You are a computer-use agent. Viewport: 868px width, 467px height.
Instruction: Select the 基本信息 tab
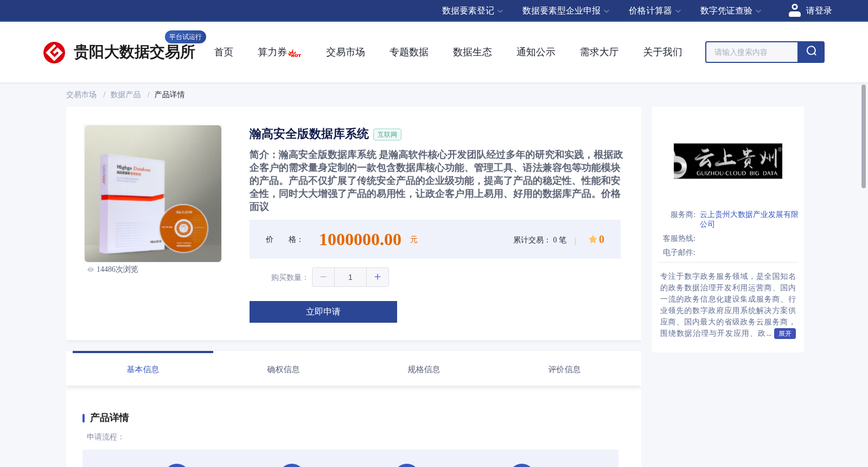(x=143, y=369)
